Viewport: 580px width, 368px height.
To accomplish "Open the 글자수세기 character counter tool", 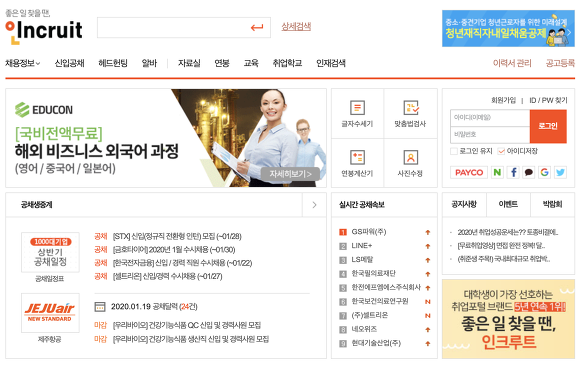I will click(x=357, y=114).
